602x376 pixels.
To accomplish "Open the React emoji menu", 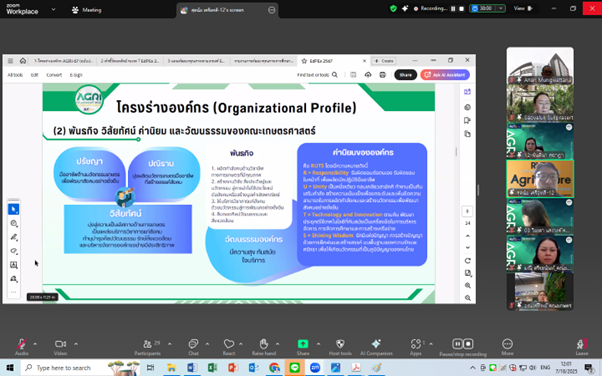I will (229, 346).
